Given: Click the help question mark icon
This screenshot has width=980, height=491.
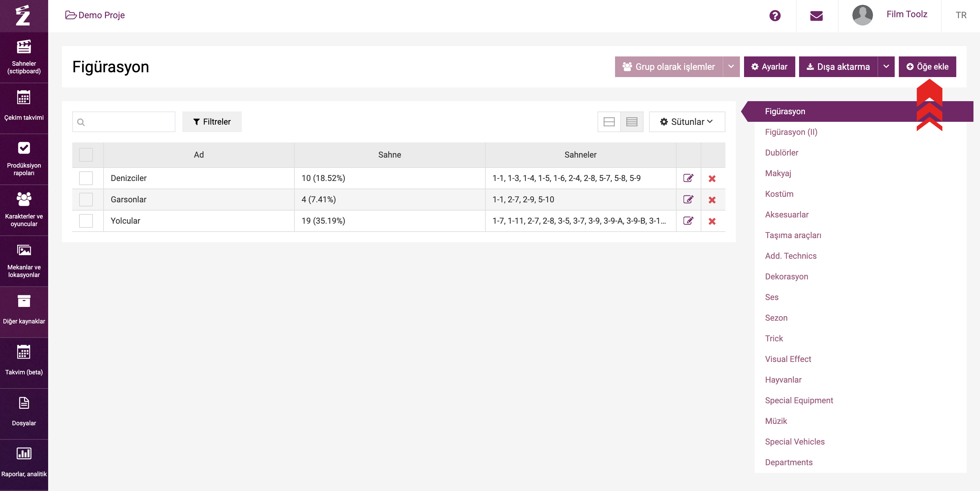Looking at the screenshot, I should [775, 15].
